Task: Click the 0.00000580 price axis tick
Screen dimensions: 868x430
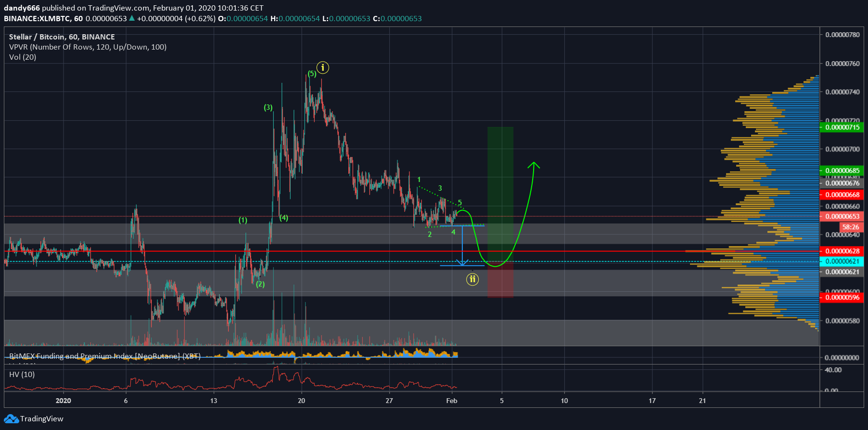Action: click(x=842, y=321)
